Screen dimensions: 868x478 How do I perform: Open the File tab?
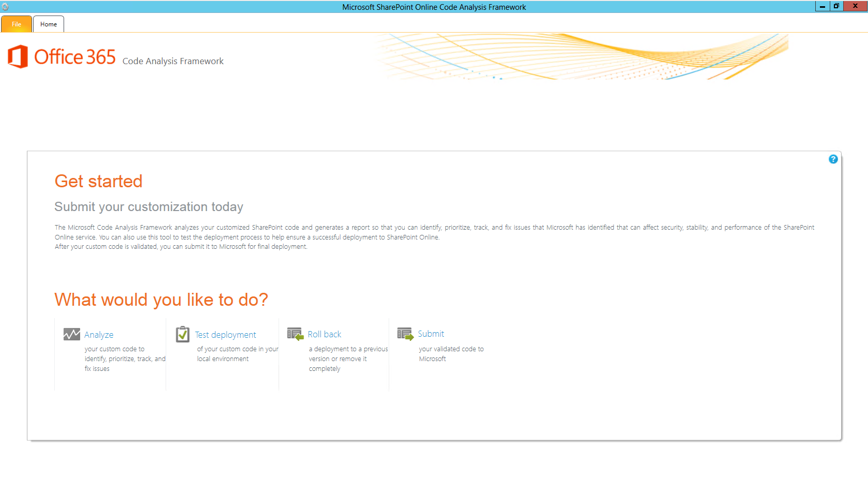[x=17, y=24]
